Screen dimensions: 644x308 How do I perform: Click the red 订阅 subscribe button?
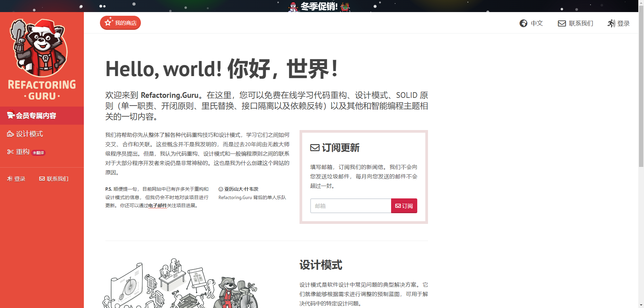point(404,206)
